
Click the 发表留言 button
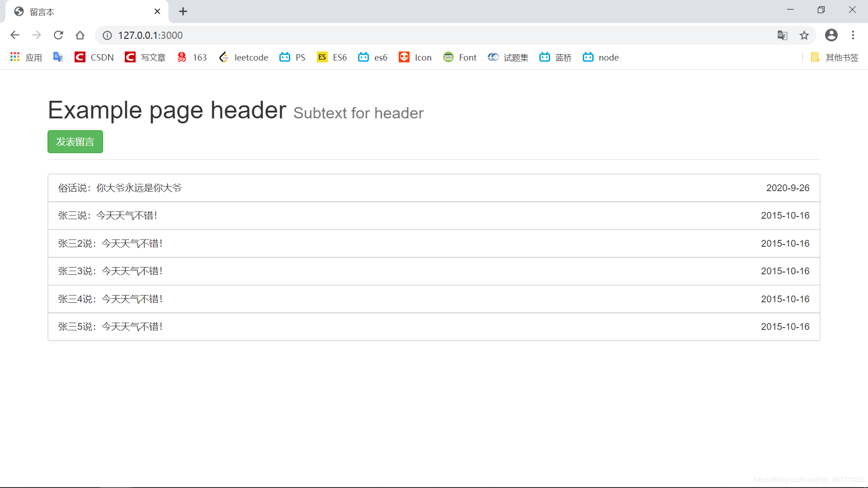[x=75, y=141]
